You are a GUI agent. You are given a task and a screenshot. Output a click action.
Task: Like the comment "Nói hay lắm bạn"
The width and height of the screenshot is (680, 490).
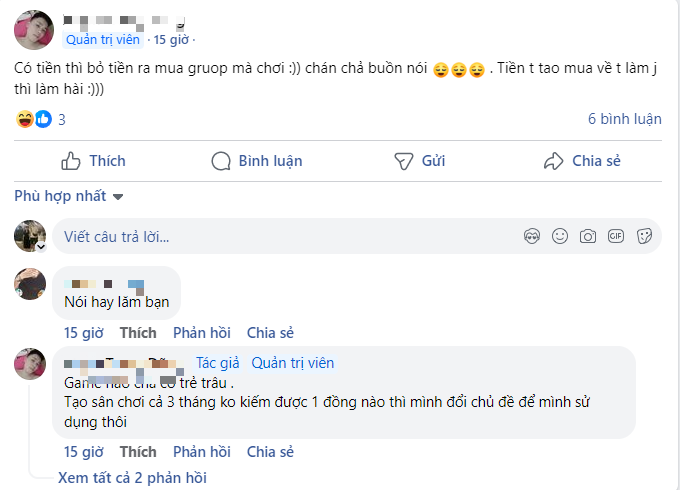tap(138, 333)
